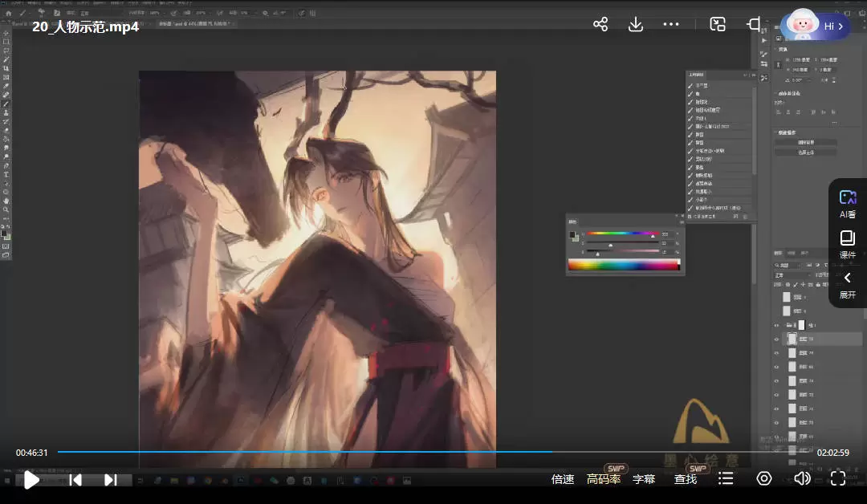Select the Brush tool

pyautogui.click(x=6, y=104)
